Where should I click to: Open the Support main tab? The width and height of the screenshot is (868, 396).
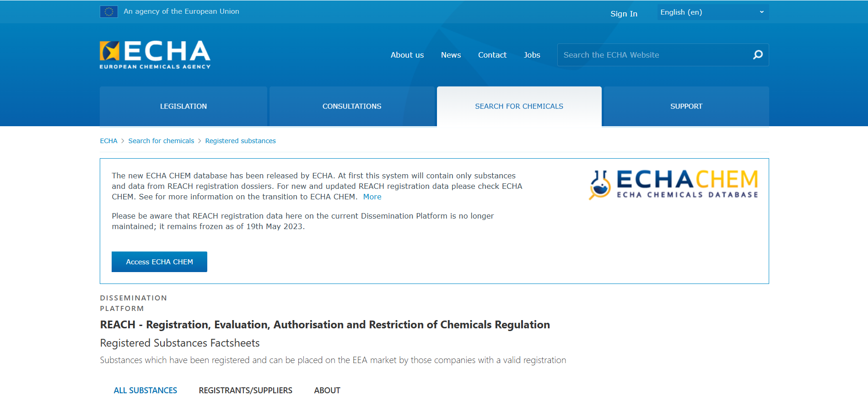click(x=686, y=106)
